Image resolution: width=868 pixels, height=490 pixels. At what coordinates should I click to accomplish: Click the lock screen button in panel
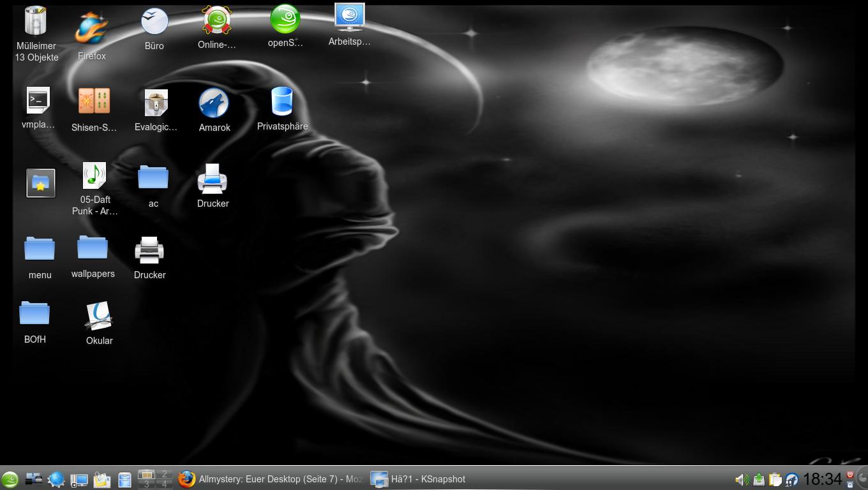point(850,484)
